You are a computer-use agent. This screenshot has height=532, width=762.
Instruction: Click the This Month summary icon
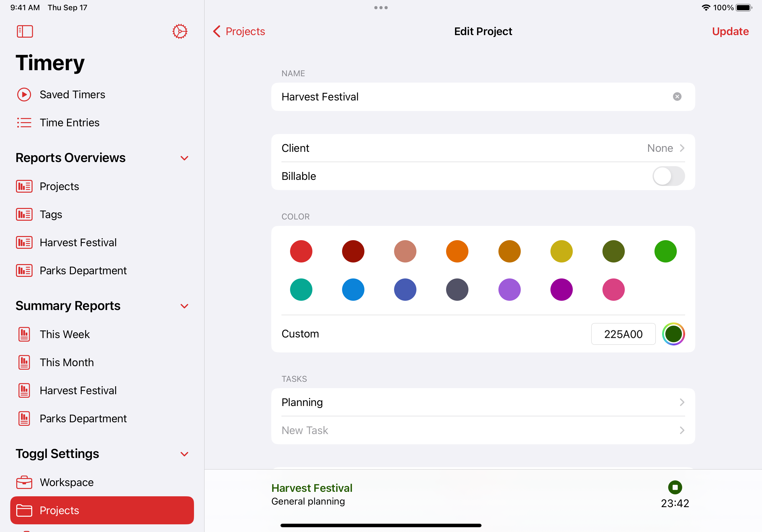24,363
